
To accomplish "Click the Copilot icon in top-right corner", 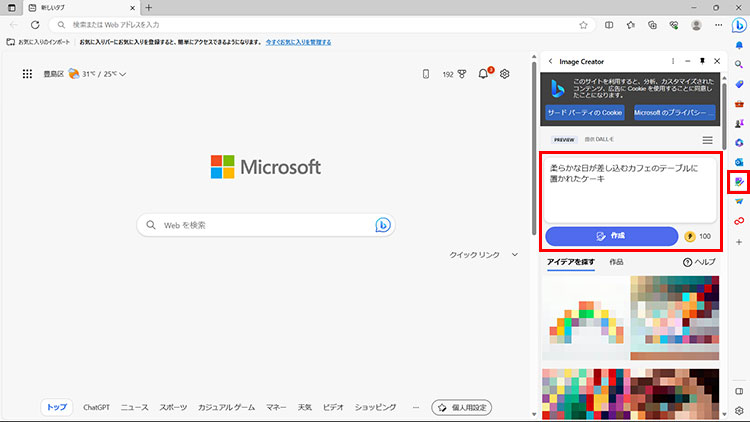I will (739, 24).
